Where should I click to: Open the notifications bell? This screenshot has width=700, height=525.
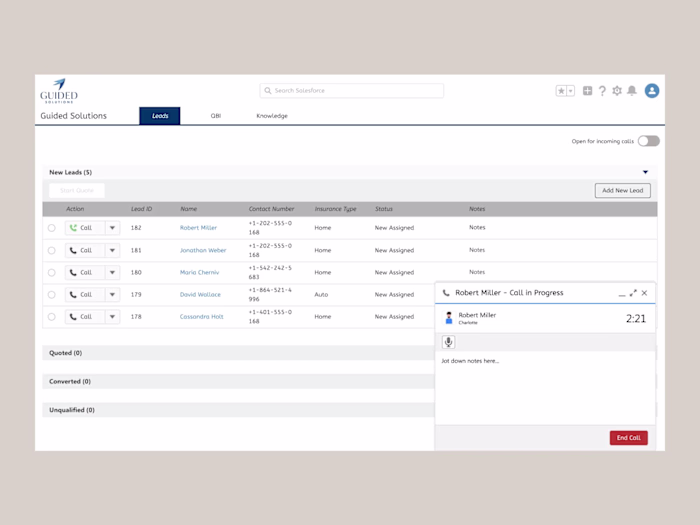click(632, 91)
